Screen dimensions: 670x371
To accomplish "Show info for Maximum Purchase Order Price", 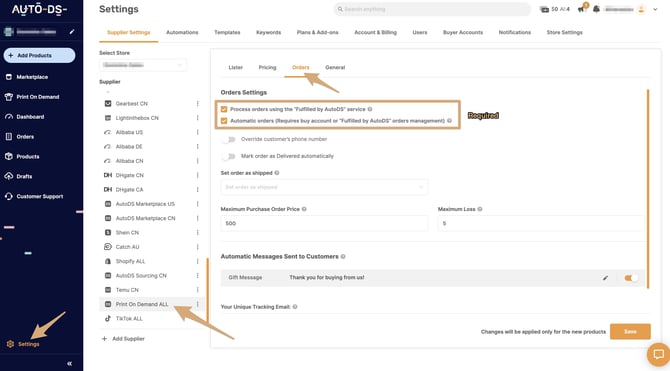I will [x=304, y=209].
